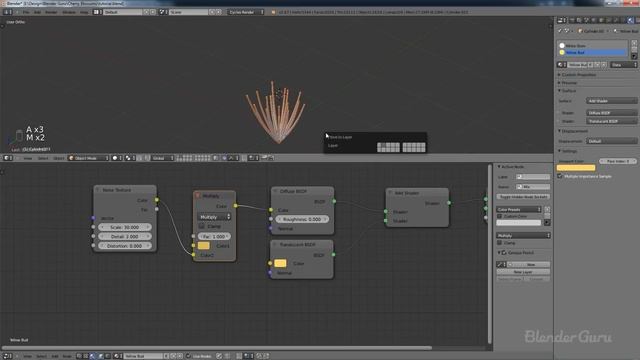Click the scene browse icon
640x360 pixels.
click(163, 12)
